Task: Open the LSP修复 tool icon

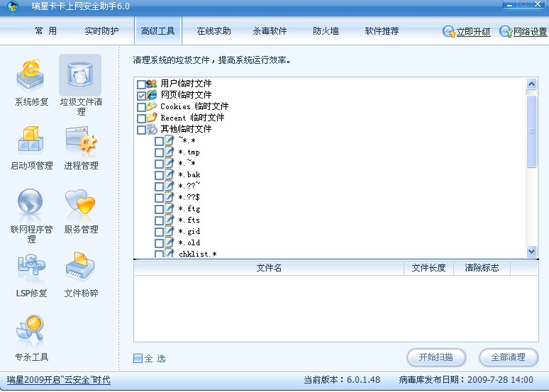Action: [x=31, y=265]
